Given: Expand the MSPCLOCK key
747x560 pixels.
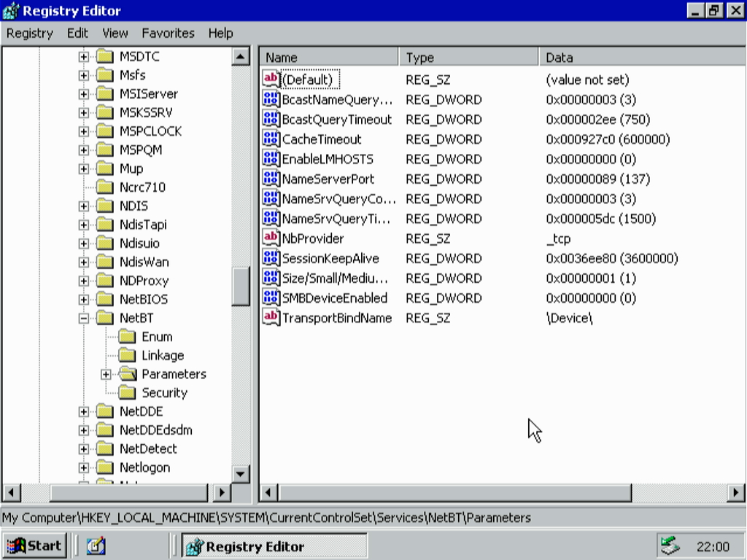Looking at the screenshot, I should coord(83,131).
